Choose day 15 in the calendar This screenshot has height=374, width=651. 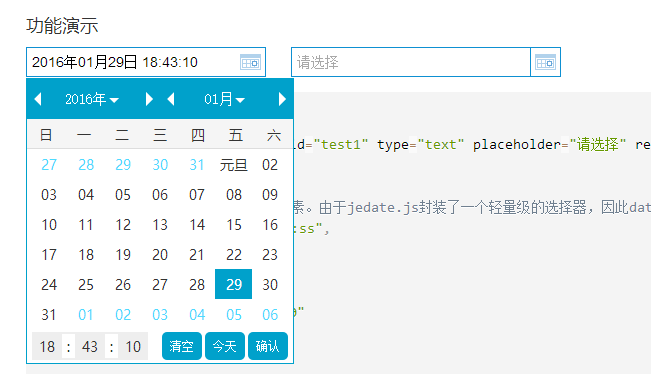(234, 225)
